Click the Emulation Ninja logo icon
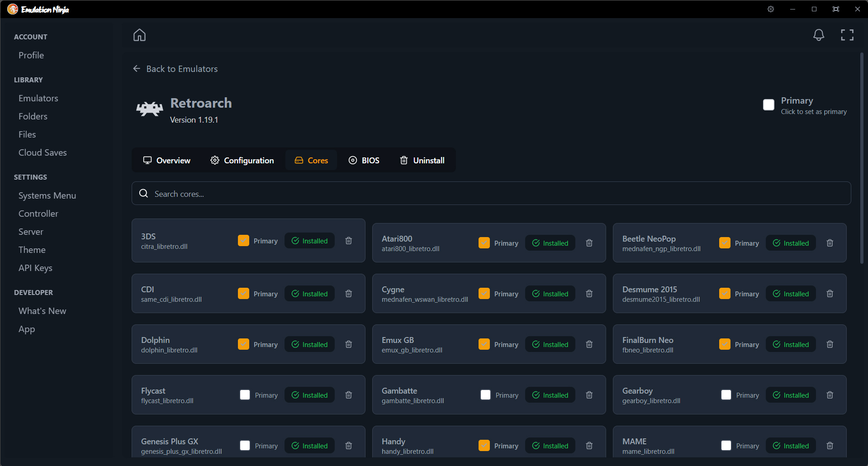Viewport: 868px width, 466px height. click(12, 9)
